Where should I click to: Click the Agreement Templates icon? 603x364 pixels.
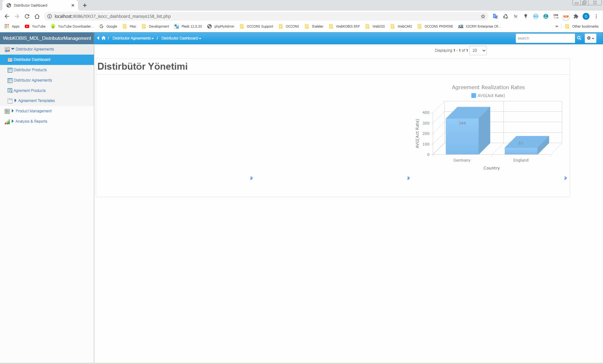point(10,101)
